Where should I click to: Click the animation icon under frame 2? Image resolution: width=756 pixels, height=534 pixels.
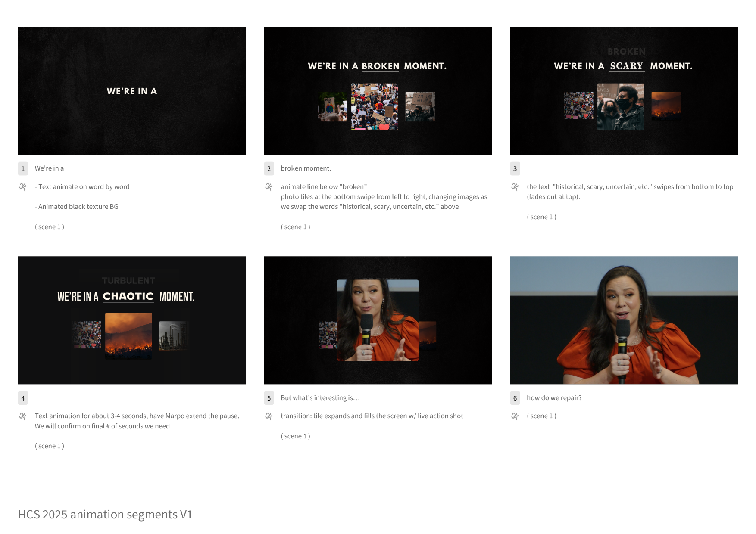pyautogui.click(x=269, y=187)
